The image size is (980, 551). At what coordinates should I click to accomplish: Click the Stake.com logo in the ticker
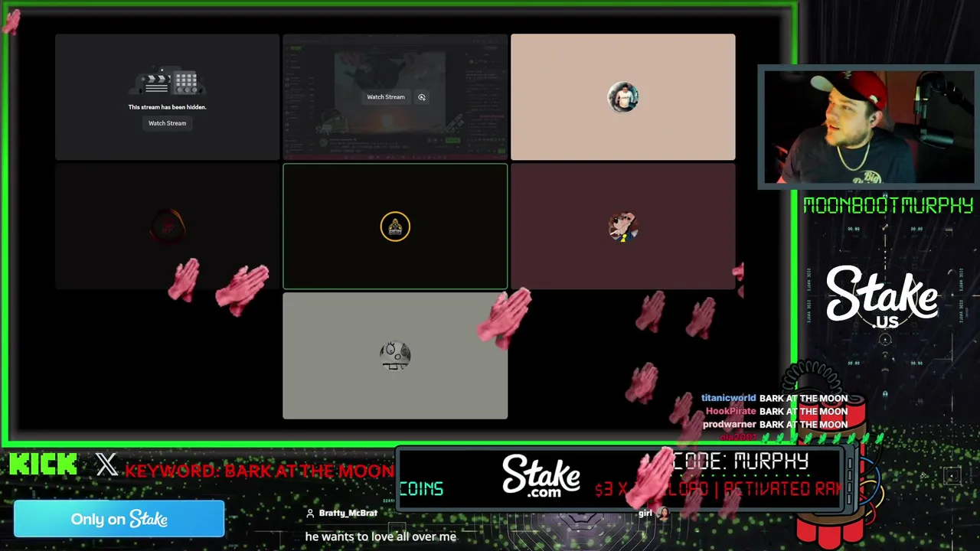[541, 476]
